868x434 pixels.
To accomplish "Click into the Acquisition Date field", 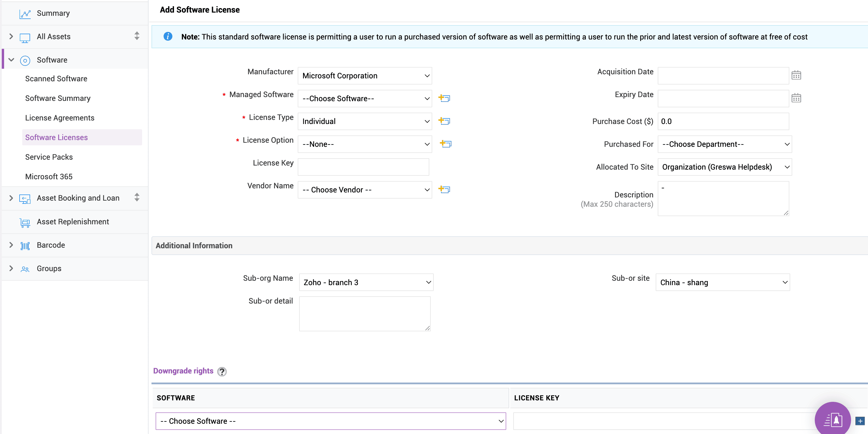I will (x=724, y=75).
